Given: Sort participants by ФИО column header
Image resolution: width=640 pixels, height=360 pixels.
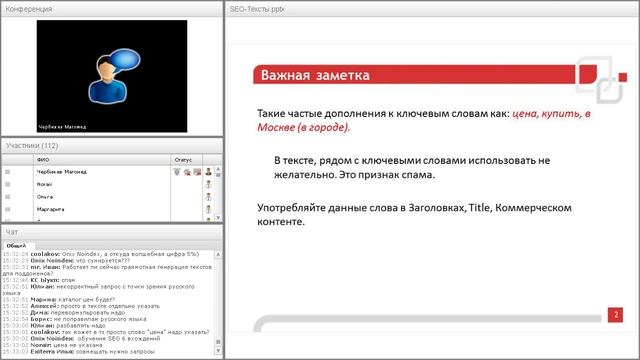Looking at the screenshot, I should point(102,160).
